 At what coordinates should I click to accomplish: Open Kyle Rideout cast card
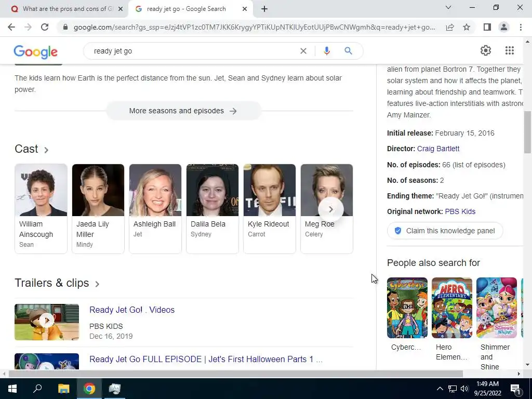270,209
